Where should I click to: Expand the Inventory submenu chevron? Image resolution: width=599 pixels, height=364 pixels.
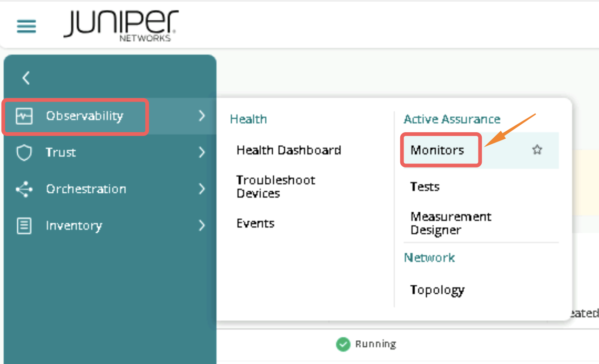click(x=202, y=226)
